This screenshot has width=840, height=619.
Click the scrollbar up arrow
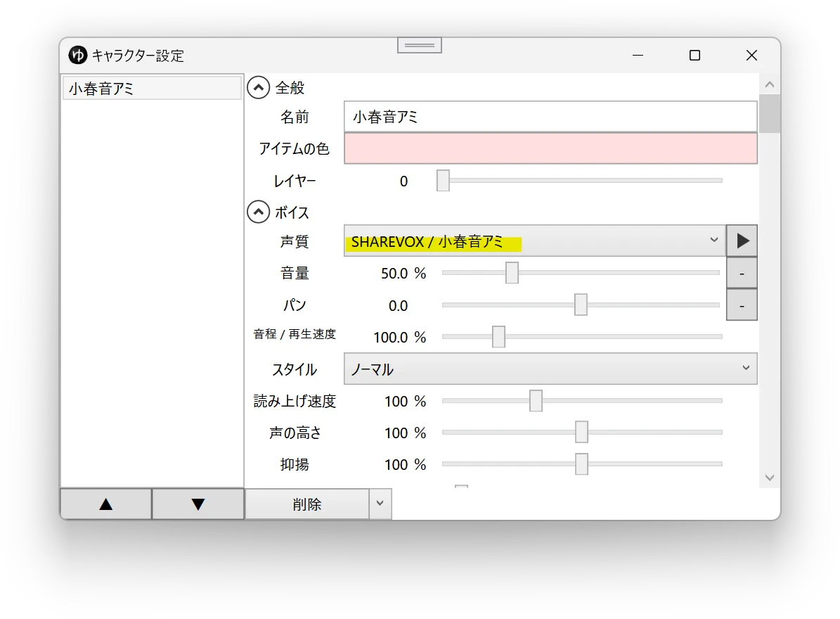[x=770, y=84]
